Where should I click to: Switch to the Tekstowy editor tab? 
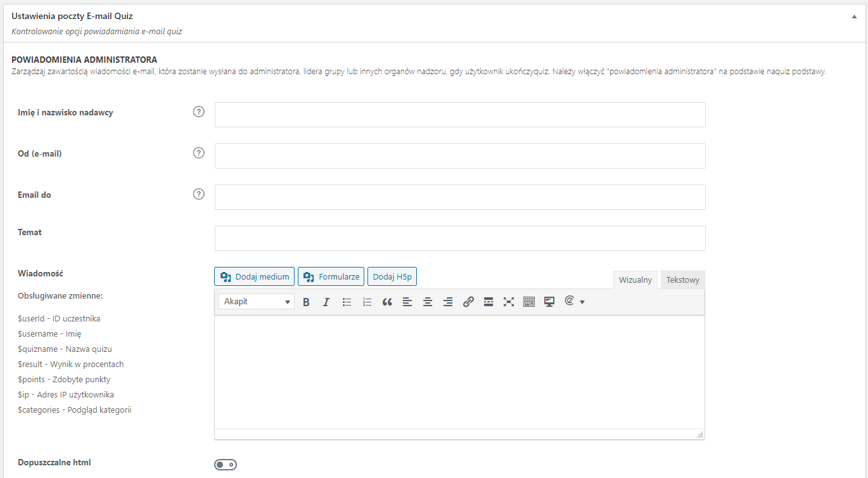[x=682, y=280]
